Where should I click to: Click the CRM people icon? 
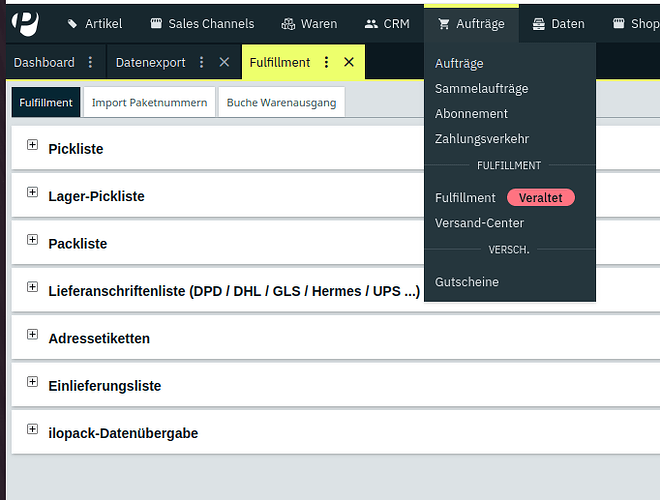371,23
